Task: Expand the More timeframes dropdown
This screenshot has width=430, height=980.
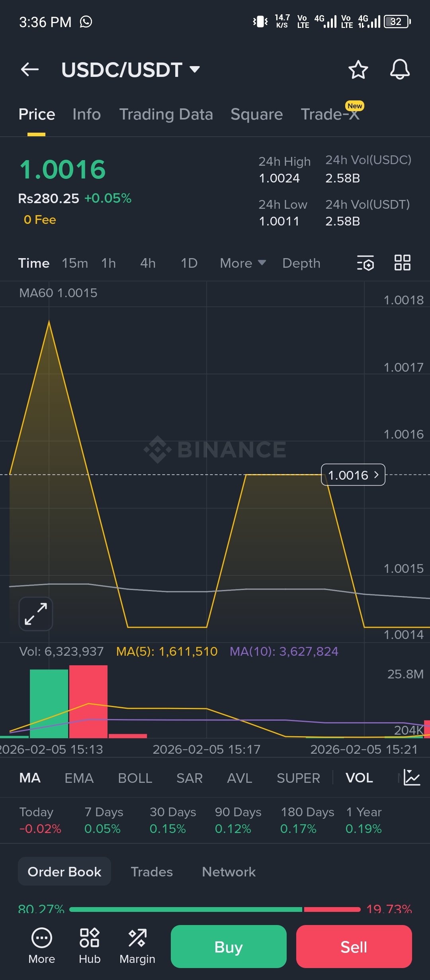Action: [x=242, y=263]
